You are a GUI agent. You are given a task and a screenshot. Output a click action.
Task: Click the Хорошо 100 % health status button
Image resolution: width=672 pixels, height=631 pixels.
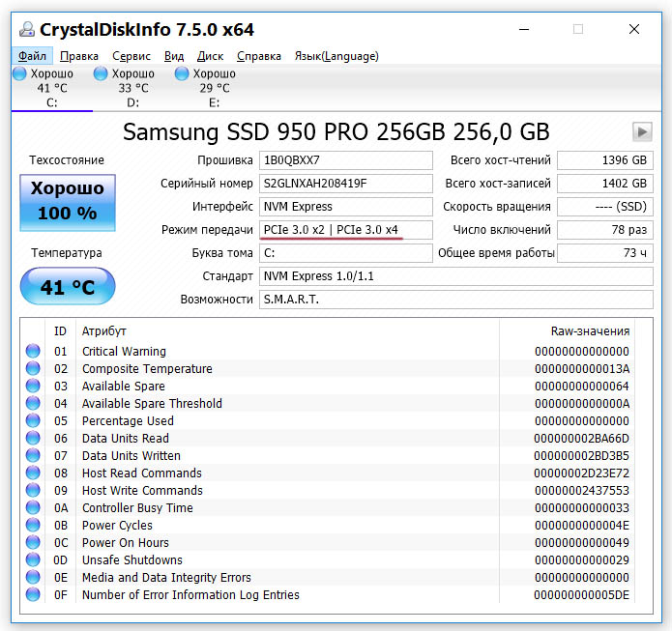tap(68, 203)
